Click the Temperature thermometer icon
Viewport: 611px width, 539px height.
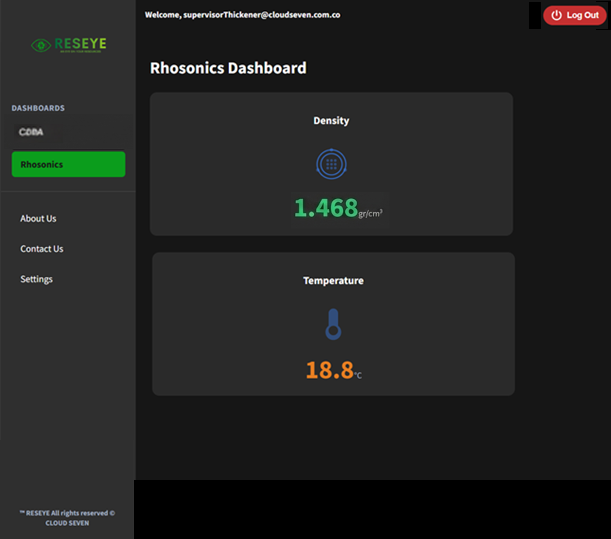[x=333, y=324]
